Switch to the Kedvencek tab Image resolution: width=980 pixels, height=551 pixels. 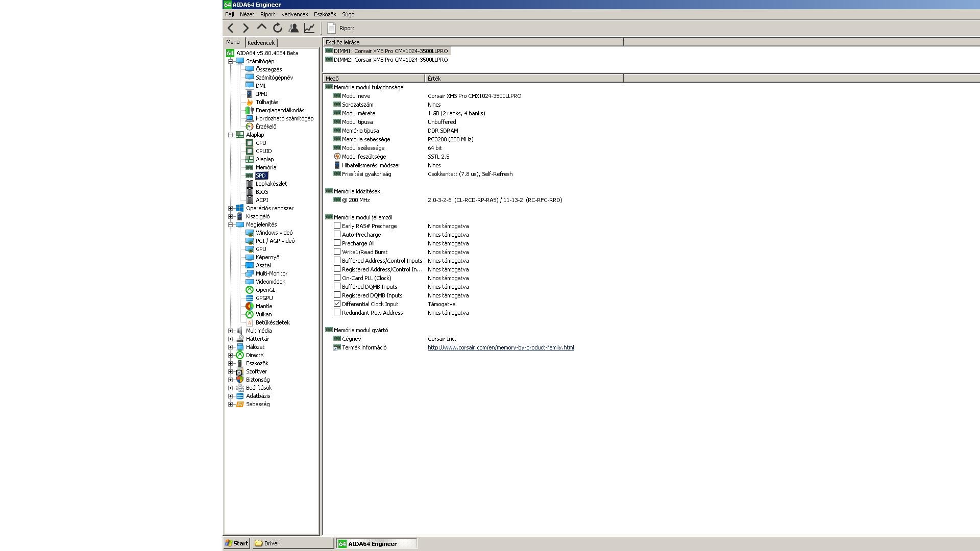coord(261,43)
